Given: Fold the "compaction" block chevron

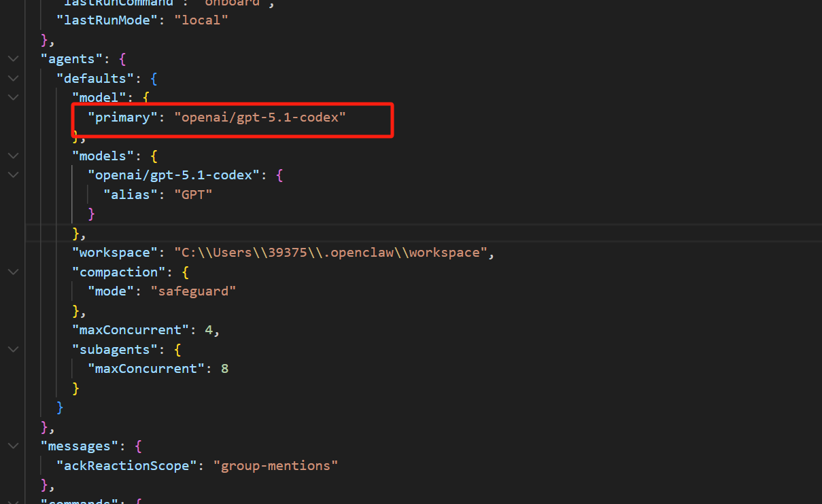Looking at the screenshot, I should [14, 272].
